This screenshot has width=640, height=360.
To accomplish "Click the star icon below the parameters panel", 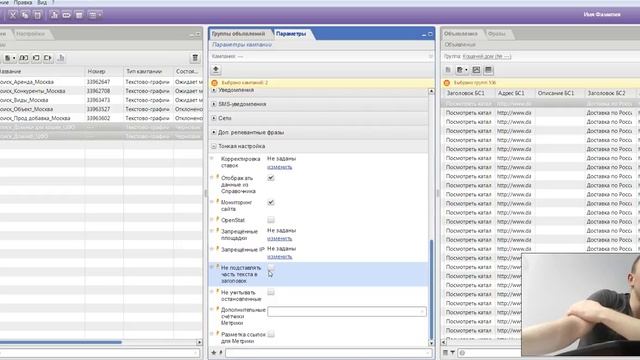I will (x=213, y=352).
